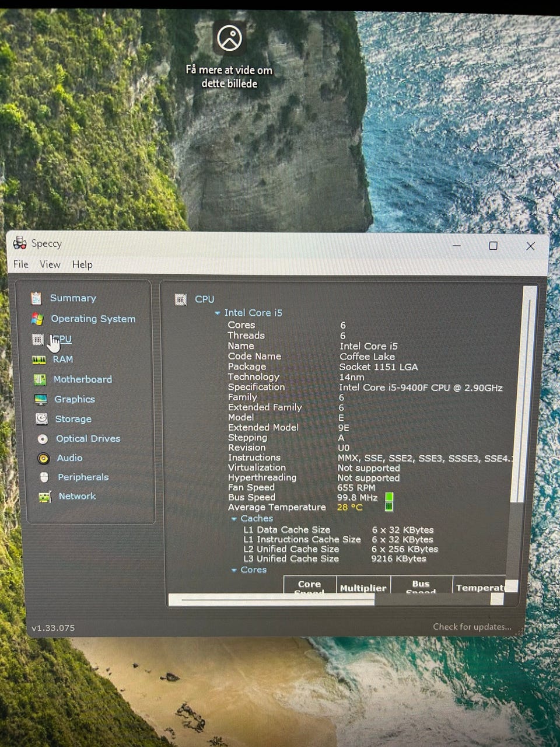Open the Network section
This screenshot has height=747, width=560.
point(77,496)
